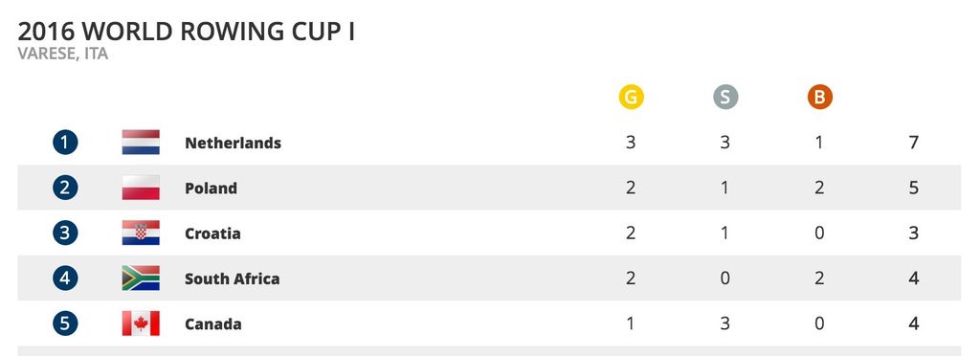The height and width of the screenshot is (356, 980).
Task: Click the Varese, ITA location subtitle
Action: (62, 55)
